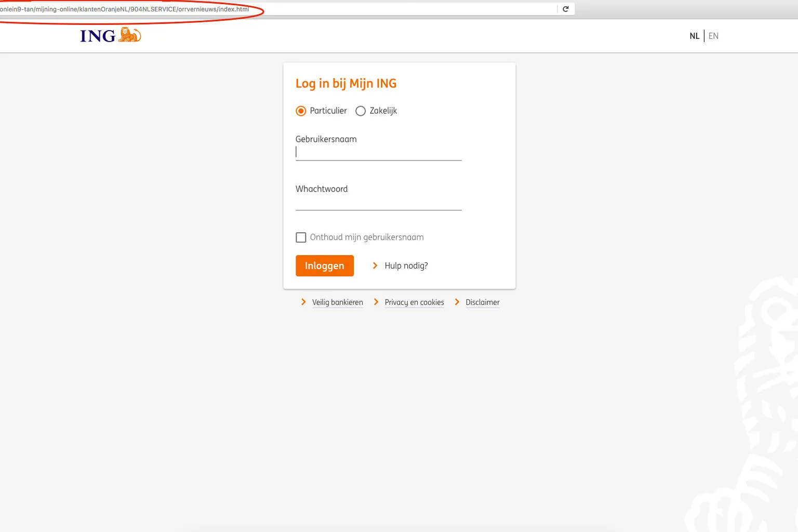Click the browser reload page icon

pos(566,9)
